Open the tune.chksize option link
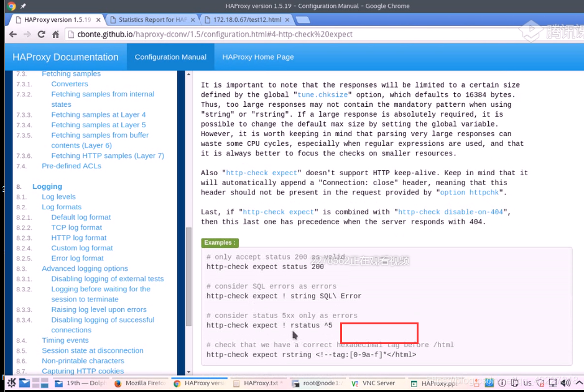 click(323, 95)
